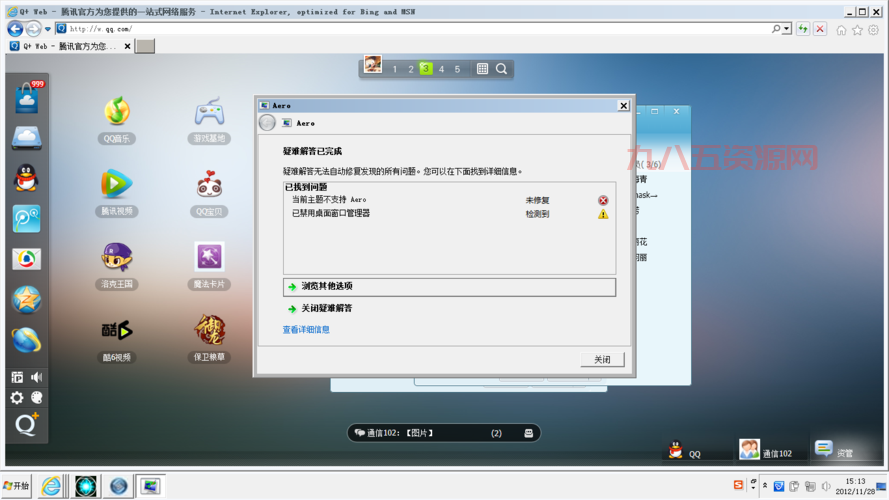Image resolution: width=889 pixels, height=500 pixels.
Task: Click the 关闭 button in Aero dialog
Action: 602,359
